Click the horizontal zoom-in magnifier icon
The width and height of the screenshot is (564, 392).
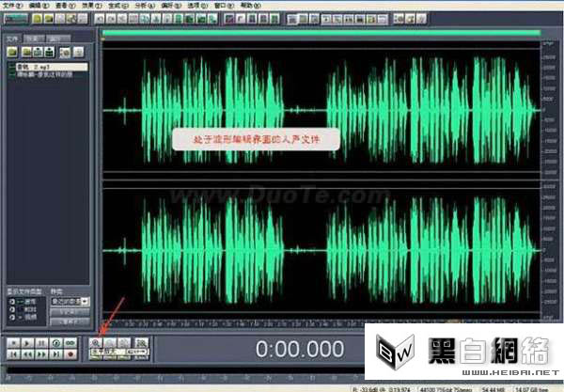96,343
